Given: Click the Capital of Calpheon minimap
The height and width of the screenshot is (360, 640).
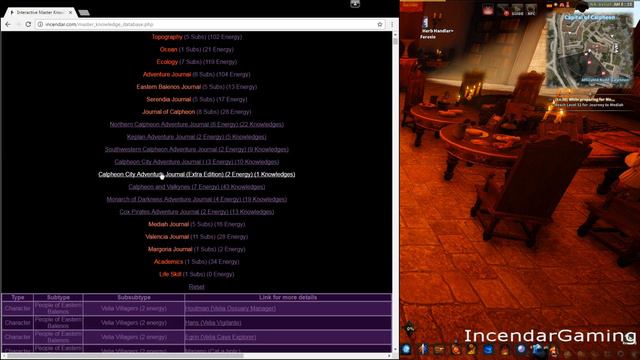Looking at the screenshot, I should (590, 49).
